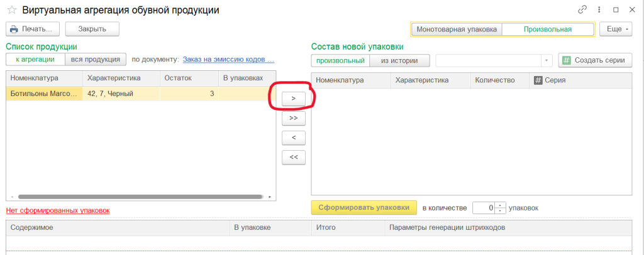Increase package quantity with up arrow
Screen dimensions: 644x255
click(x=501, y=205)
